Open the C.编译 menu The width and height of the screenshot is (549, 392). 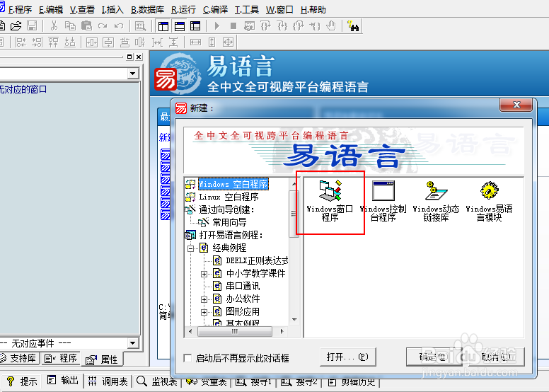click(215, 9)
